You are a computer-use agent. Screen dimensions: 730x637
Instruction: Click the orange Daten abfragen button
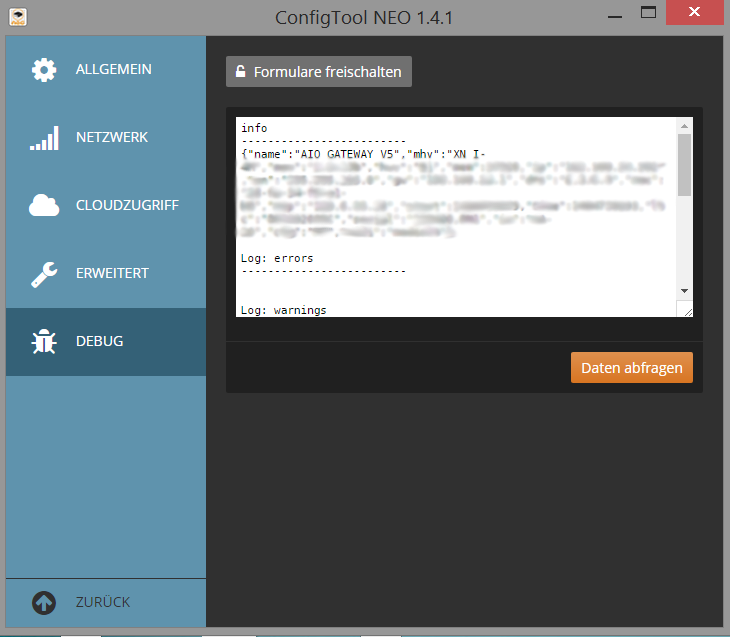coord(631,368)
